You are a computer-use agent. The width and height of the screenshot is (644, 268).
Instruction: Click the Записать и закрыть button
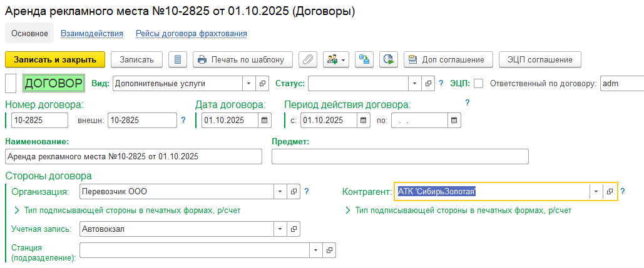click(55, 60)
